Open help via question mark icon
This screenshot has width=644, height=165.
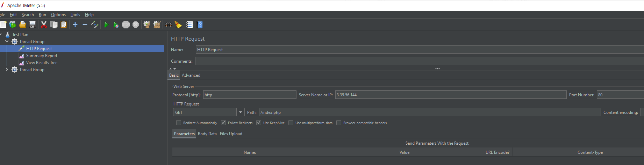coord(200,25)
